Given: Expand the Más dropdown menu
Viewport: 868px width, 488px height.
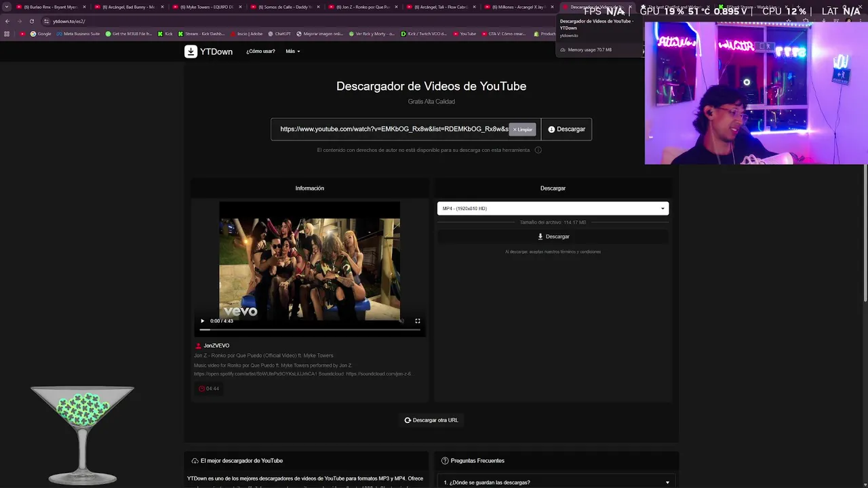Looking at the screenshot, I should click(292, 52).
